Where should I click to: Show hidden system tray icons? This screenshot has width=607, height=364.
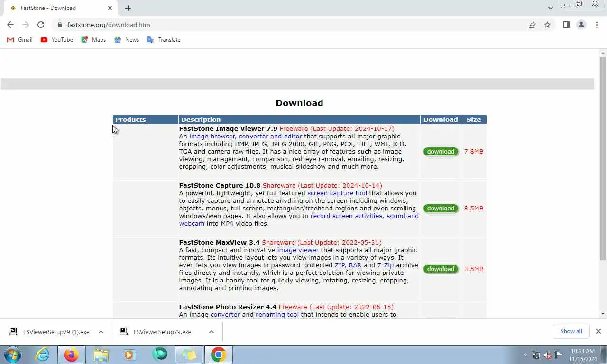pyautogui.click(x=524, y=355)
